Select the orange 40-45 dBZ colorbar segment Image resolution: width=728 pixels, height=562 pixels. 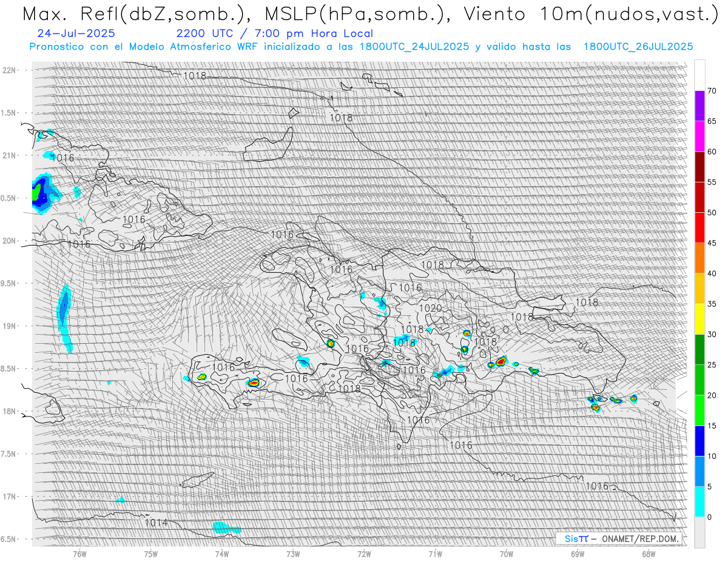[x=699, y=258]
